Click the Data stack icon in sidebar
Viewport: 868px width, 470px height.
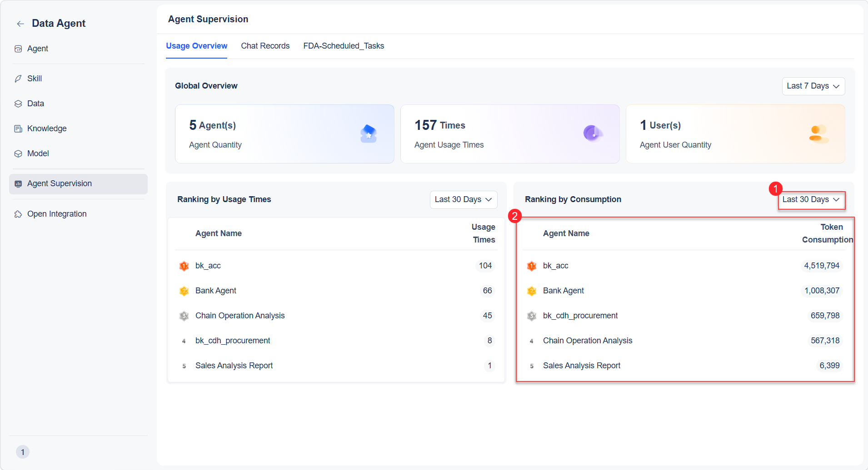(x=18, y=104)
